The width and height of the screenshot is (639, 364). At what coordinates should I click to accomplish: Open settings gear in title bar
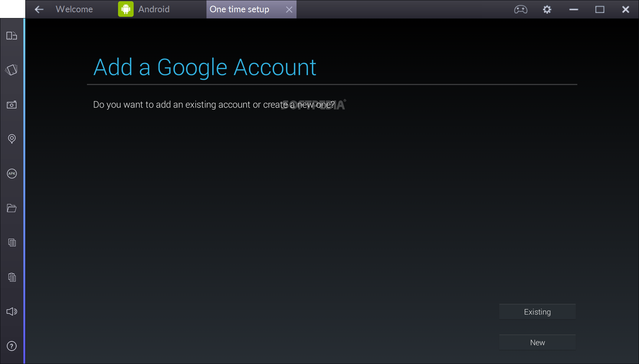(x=547, y=10)
